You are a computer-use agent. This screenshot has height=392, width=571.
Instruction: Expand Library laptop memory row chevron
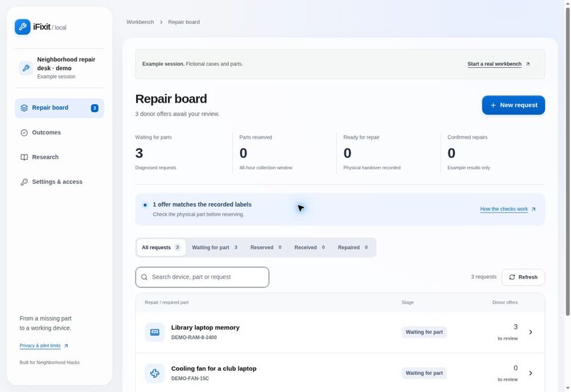531,333
